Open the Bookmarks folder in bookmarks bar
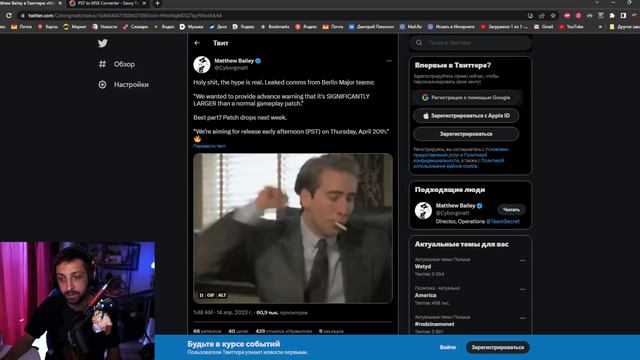The width and height of the screenshot is (640, 360). (275, 27)
